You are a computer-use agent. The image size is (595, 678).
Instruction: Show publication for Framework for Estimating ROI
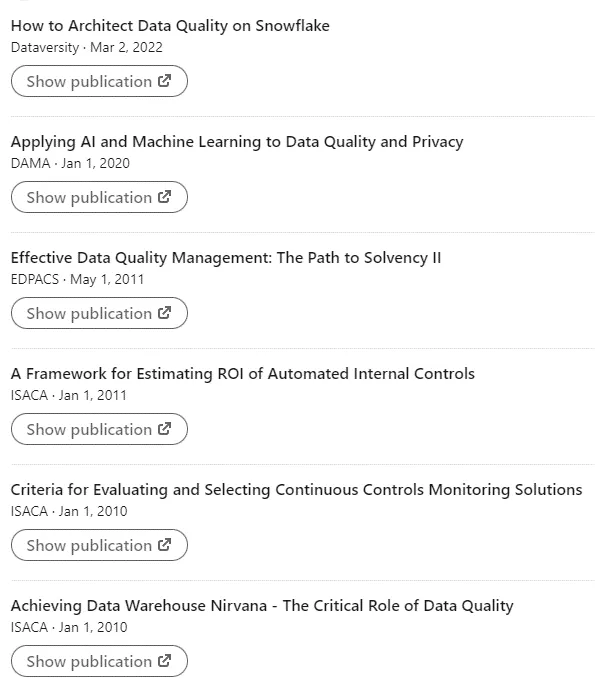[99, 429]
